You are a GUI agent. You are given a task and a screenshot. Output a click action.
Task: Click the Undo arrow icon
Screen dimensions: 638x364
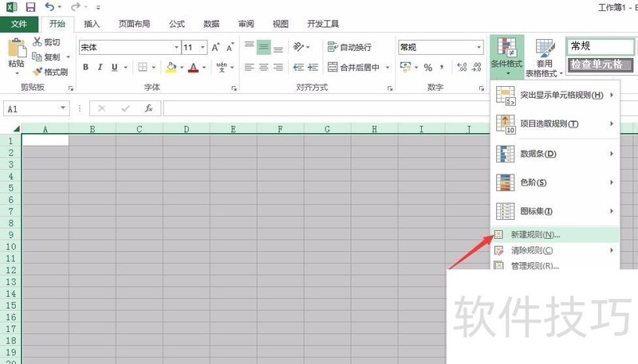[49, 7]
